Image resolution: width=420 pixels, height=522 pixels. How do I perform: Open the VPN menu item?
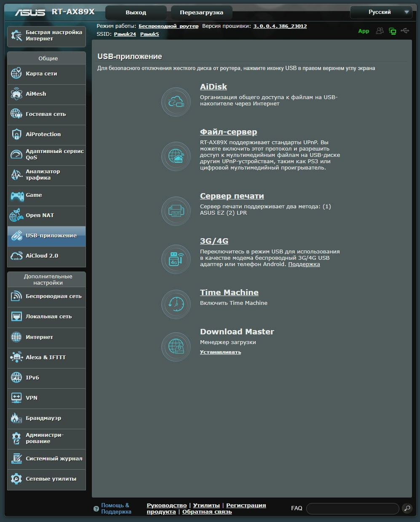click(46, 398)
